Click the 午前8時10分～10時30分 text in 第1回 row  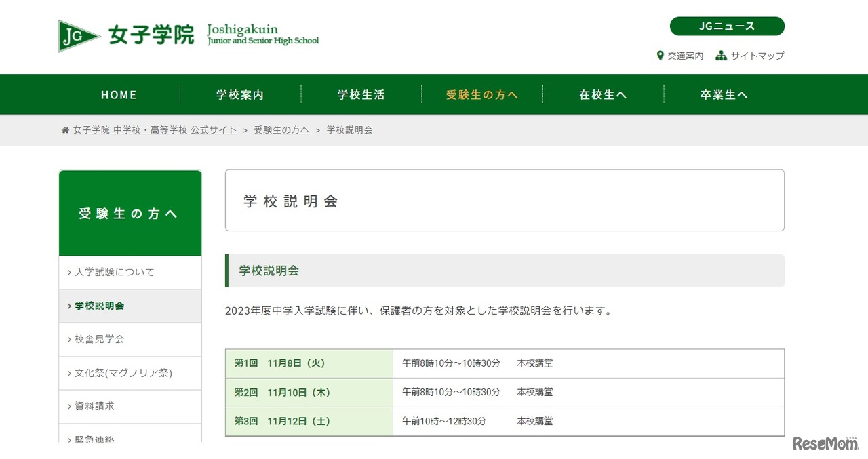coord(451,363)
